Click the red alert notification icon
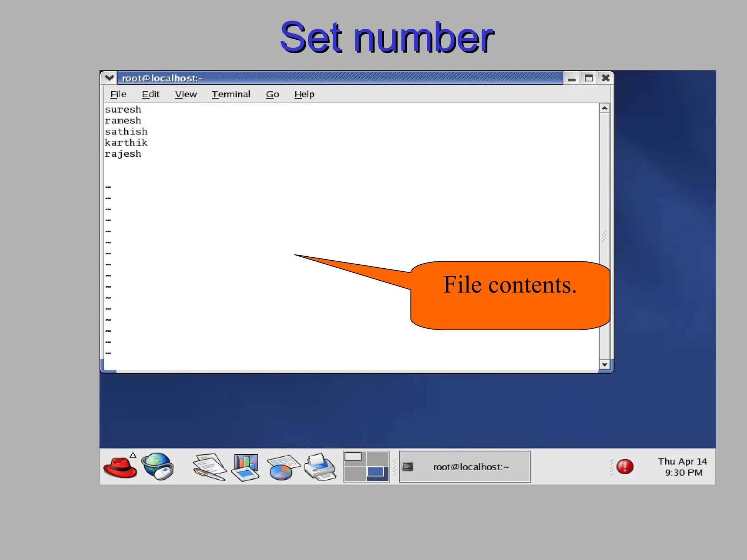Image resolution: width=747 pixels, height=560 pixels. [x=625, y=467]
